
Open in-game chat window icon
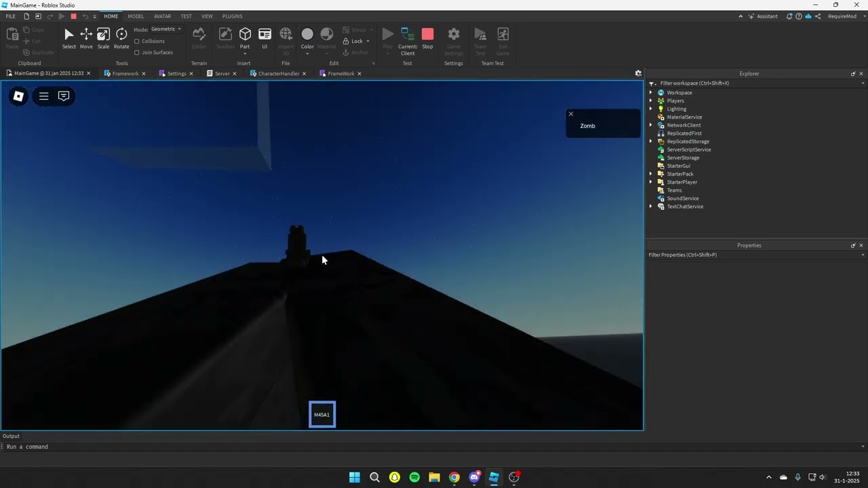click(x=64, y=96)
